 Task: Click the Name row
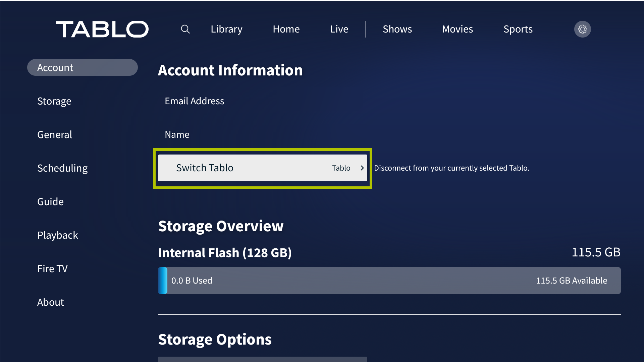pyautogui.click(x=177, y=134)
